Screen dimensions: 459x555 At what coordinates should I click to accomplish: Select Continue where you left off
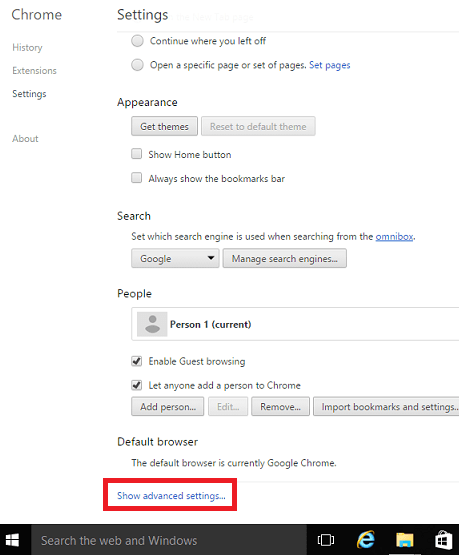tap(137, 41)
